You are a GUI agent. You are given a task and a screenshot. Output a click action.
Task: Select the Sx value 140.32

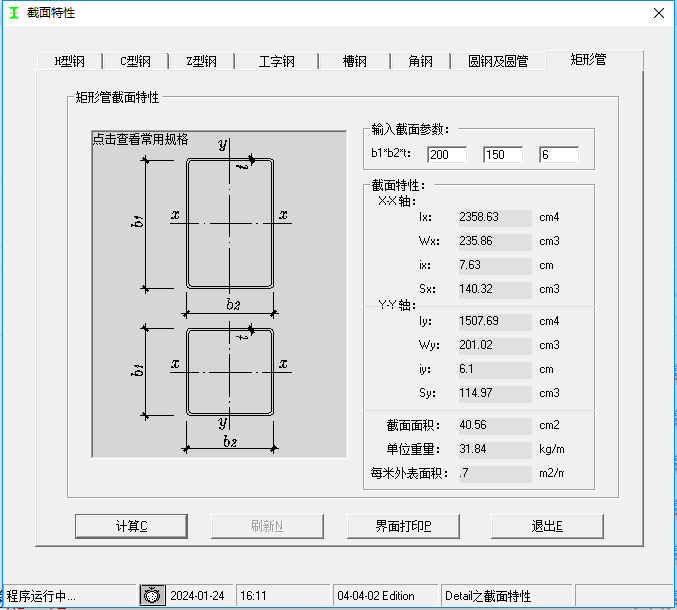tap(495, 289)
